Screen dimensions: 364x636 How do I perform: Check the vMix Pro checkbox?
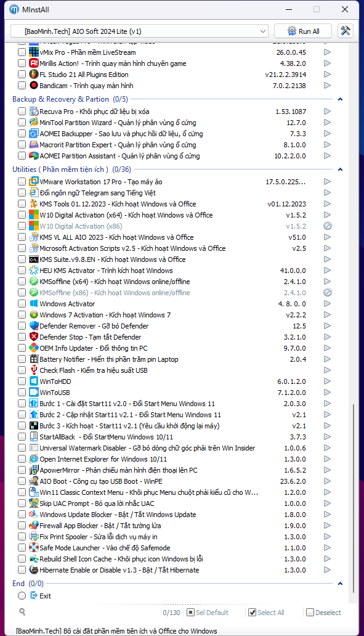point(22,52)
